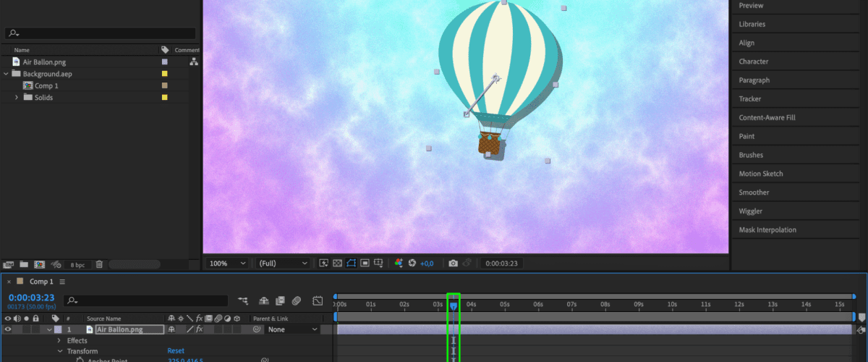Collapse the Transform property group
The image size is (868, 362).
61,351
